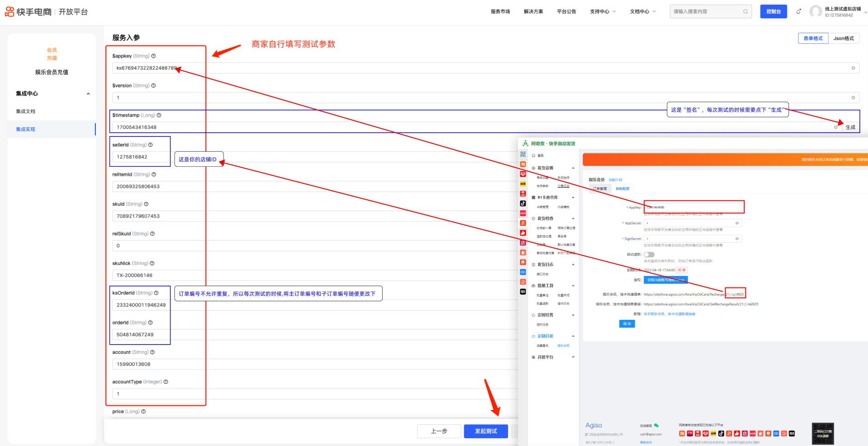Go back with 上一步 button
The width and height of the screenshot is (868, 446).
439,431
